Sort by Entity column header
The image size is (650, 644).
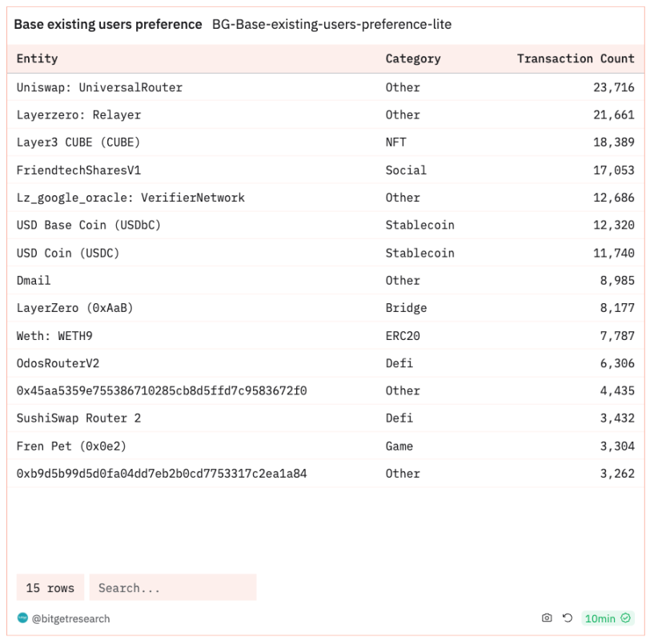38,58
